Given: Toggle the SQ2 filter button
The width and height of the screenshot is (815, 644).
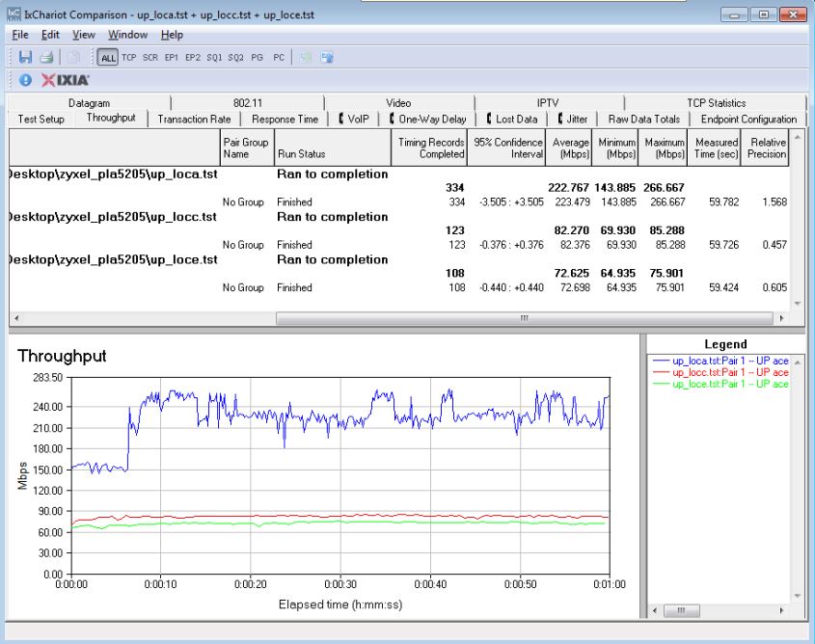Looking at the screenshot, I should pos(235,58).
